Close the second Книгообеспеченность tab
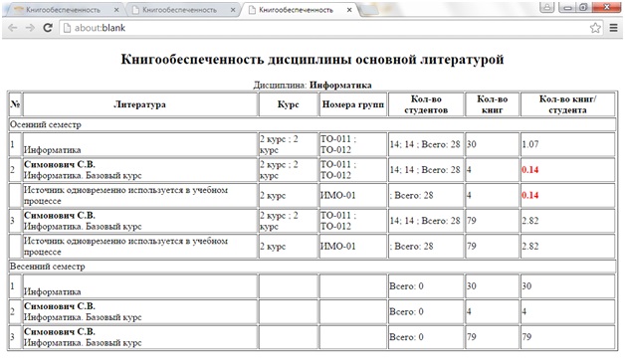Screen dimensions: 625x364 (x=233, y=10)
